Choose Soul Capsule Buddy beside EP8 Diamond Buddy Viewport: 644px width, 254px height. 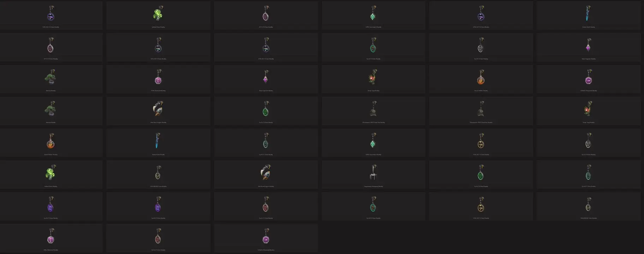tap(266, 78)
